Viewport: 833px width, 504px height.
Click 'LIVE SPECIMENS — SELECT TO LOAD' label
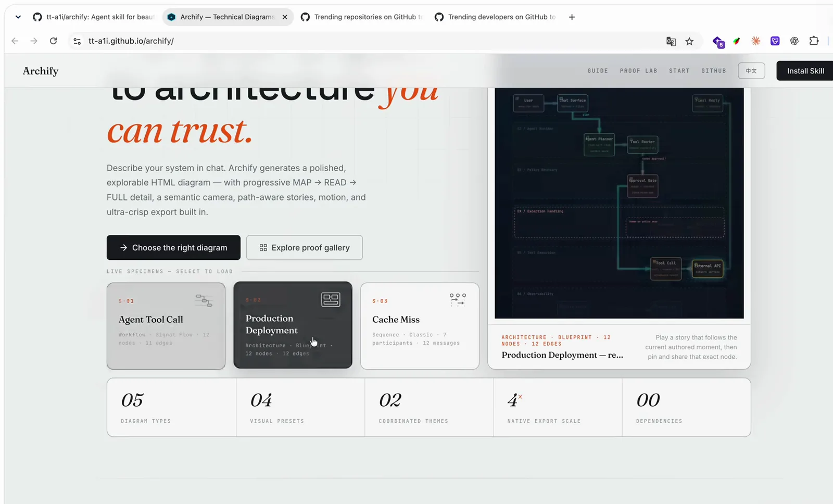pos(170,271)
